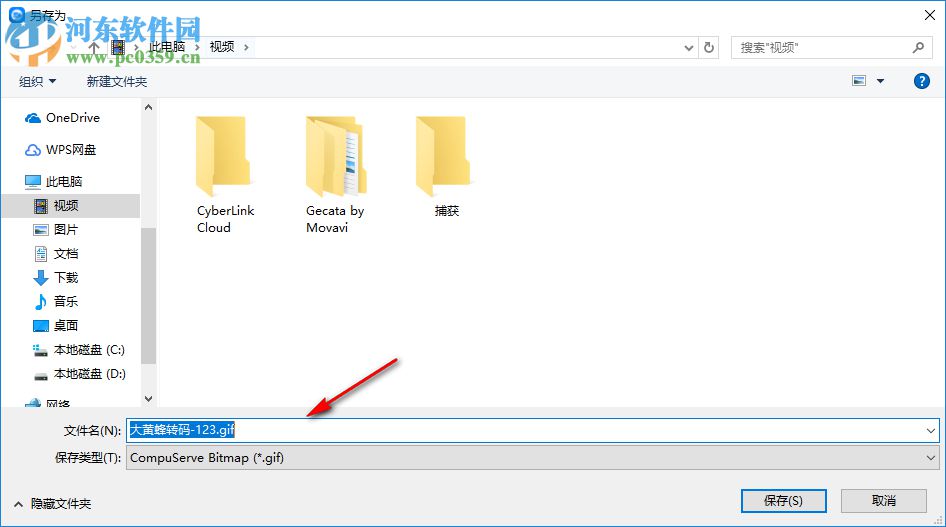
Task: Click the sidebar scroll up arrow
Action: click(148, 107)
